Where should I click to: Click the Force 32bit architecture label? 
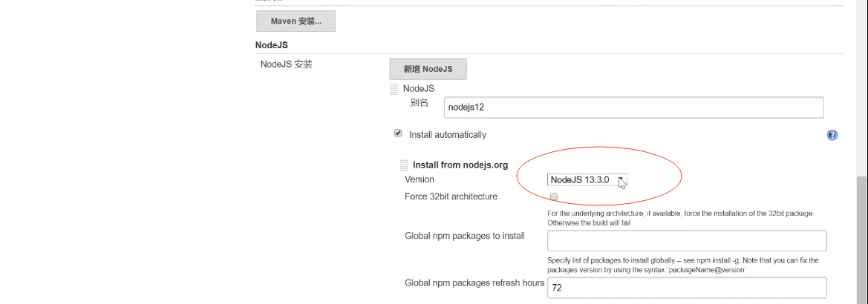click(451, 196)
